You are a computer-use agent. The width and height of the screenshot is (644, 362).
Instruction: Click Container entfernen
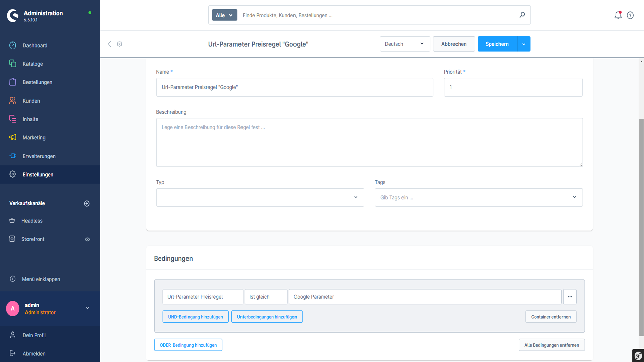tap(551, 317)
